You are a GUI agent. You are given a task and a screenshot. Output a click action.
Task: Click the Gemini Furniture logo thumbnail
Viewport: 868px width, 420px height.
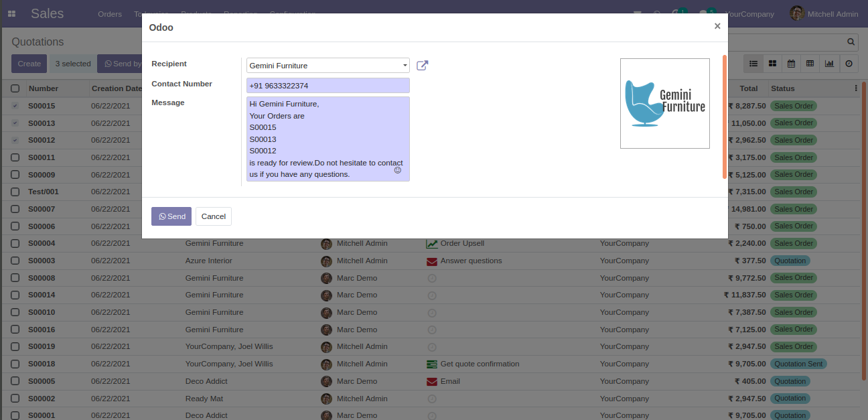(665, 103)
